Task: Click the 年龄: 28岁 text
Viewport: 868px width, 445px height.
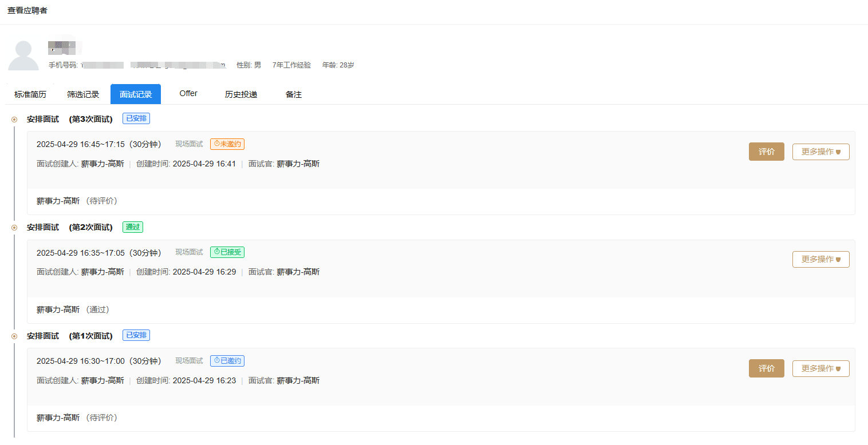Action: [x=338, y=65]
